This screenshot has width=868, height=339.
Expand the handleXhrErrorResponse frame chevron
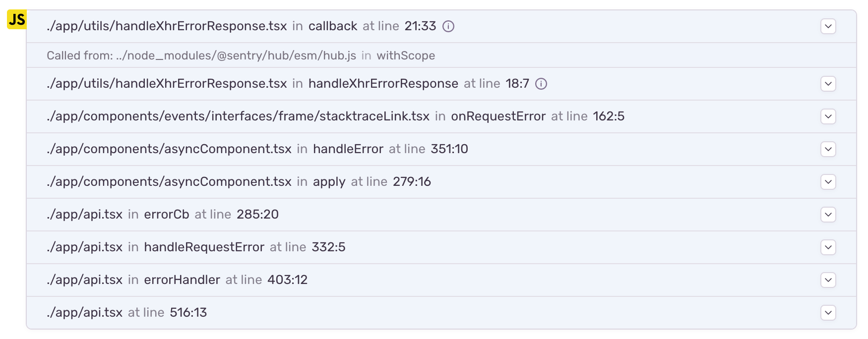point(828,84)
